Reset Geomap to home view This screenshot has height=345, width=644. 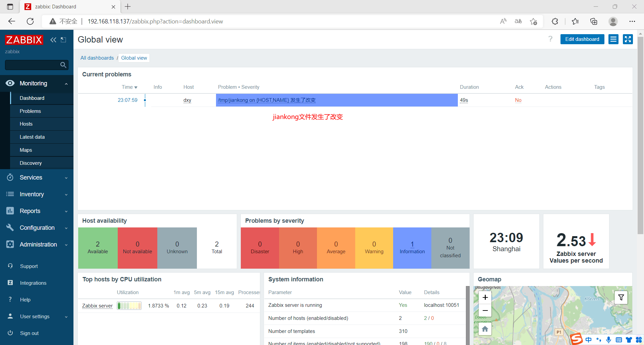pos(485,329)
